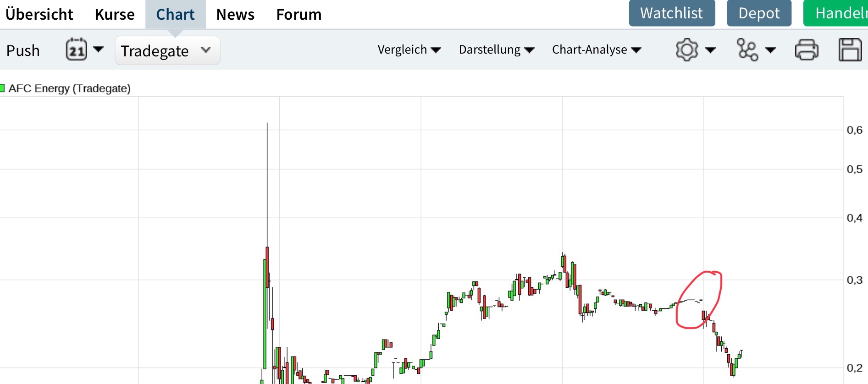
Task: Print the chart with printer icon
Action: coord(807,49)
